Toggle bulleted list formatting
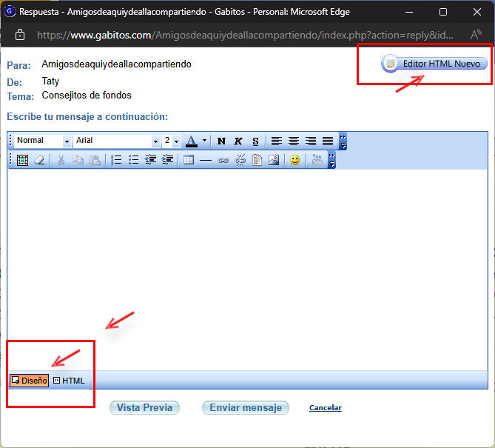Image resolution: width=495 pixels, height=448 pixels. [x=133, y=160]
